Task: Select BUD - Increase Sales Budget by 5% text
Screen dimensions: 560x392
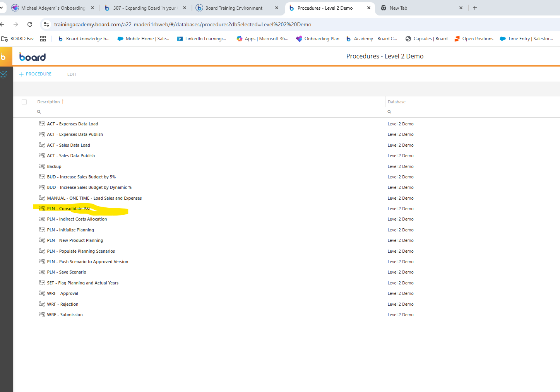Action: pyautogui.click(x=81, y=177)
